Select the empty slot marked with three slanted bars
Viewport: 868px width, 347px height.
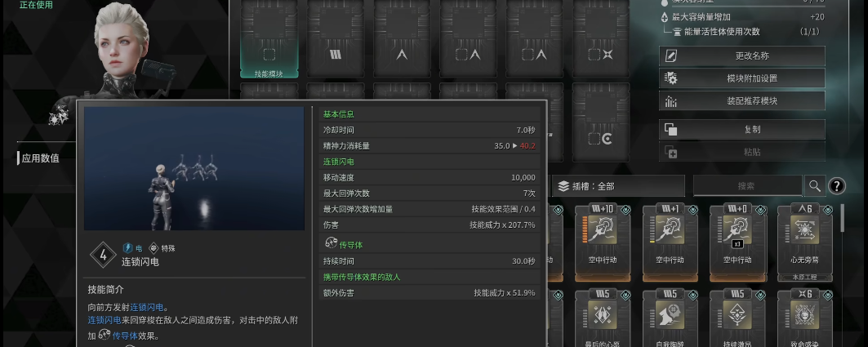(x=336, y=38)
